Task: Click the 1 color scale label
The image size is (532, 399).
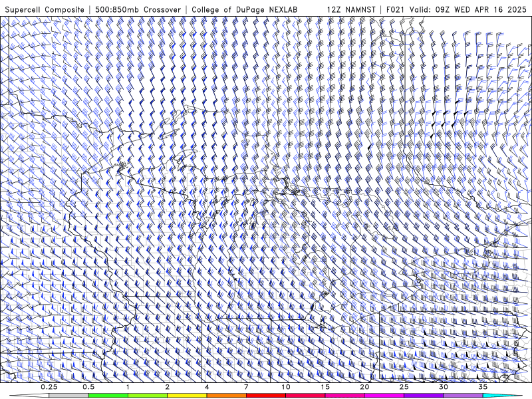Action: click(128, 387)
